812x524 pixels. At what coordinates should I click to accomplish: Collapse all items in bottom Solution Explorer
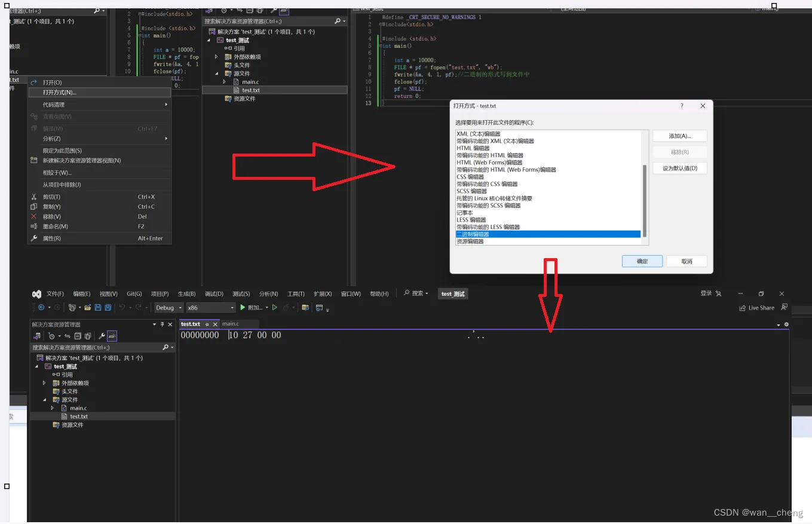click(x=78, y=336)
